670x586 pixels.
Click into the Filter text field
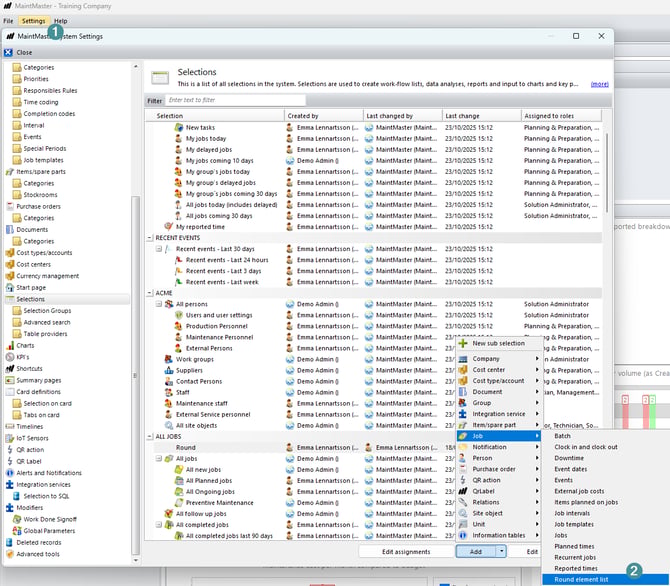coord(235,100)
